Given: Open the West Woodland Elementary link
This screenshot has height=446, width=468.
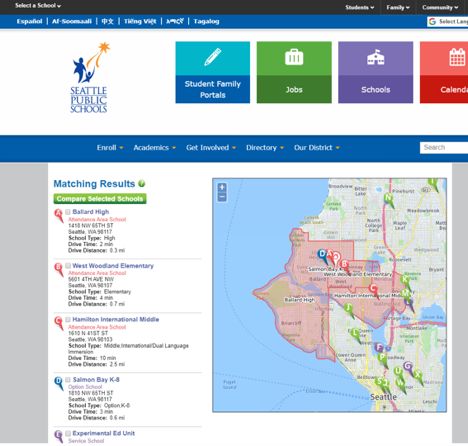Looking at the screenshot, I should tap(113, 266).
